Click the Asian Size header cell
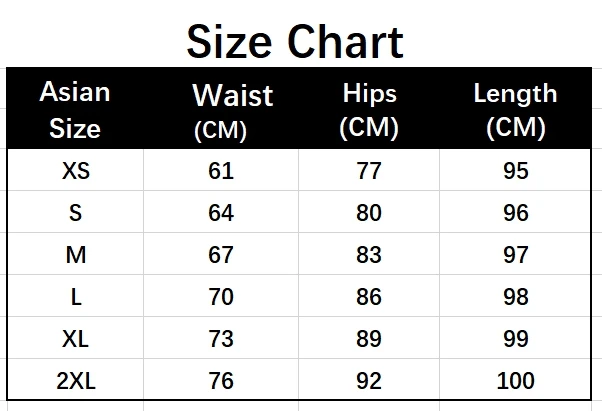This screenshot has width=602, height=411. click(75, 109)
